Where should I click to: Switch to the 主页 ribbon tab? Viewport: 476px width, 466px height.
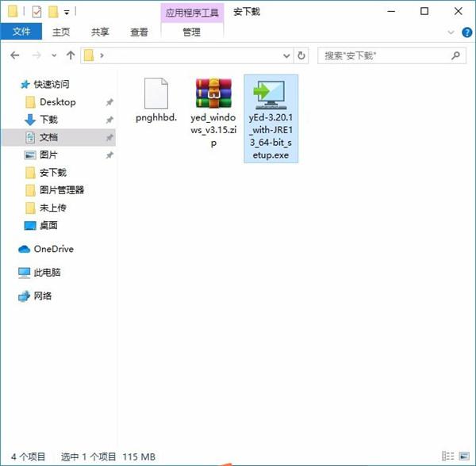coord(61,32)
